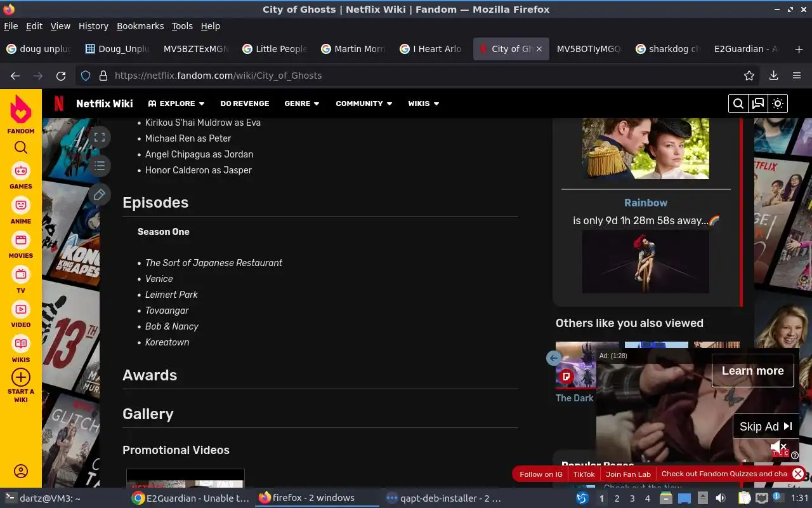This screenshot has height=508, width=812.
Task: Switch to the sharkdog tab
Action: (x=668, y=49)
